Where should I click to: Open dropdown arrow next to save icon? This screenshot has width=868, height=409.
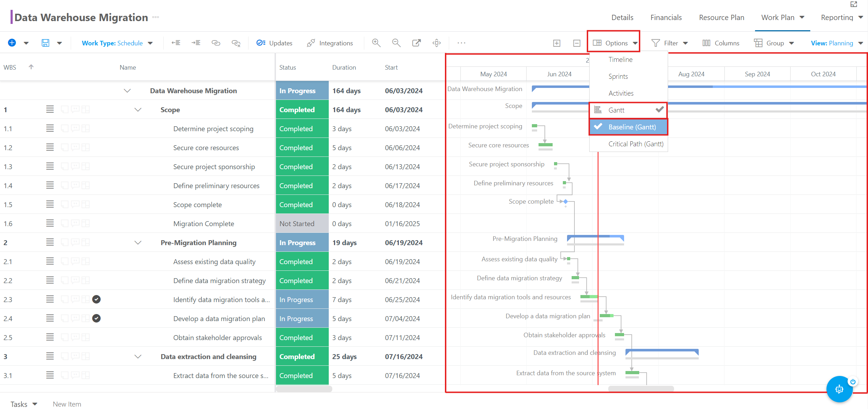(59, 43)
